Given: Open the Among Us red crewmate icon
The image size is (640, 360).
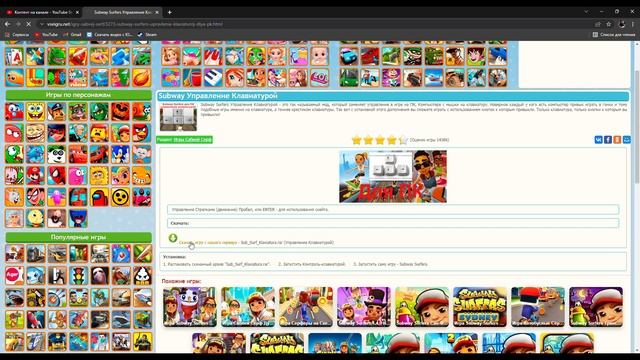Looking at the screenshot, I should point(99,197).
